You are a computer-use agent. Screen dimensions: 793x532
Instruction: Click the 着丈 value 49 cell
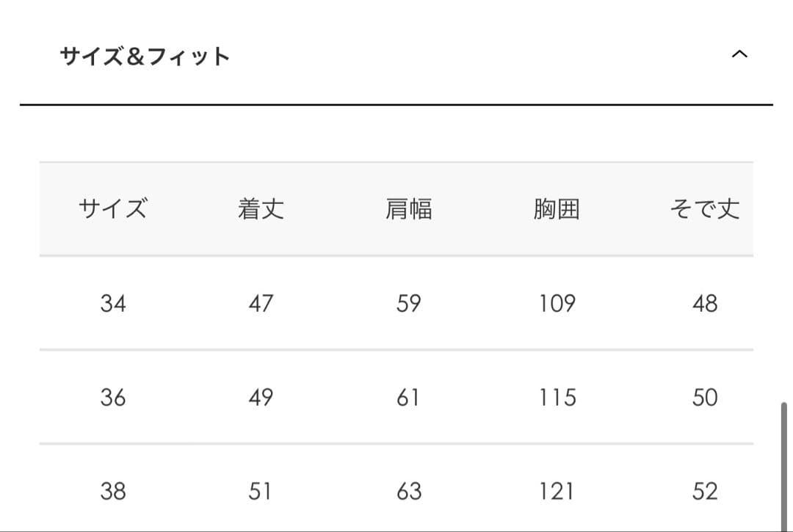(261, 397)
